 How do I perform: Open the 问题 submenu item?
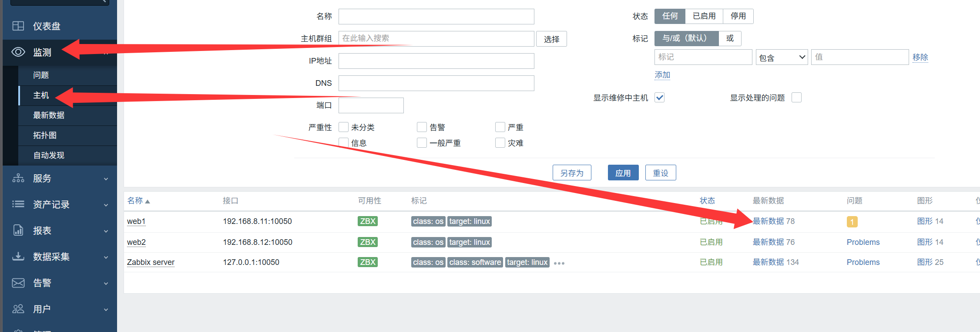pos(68,75)
